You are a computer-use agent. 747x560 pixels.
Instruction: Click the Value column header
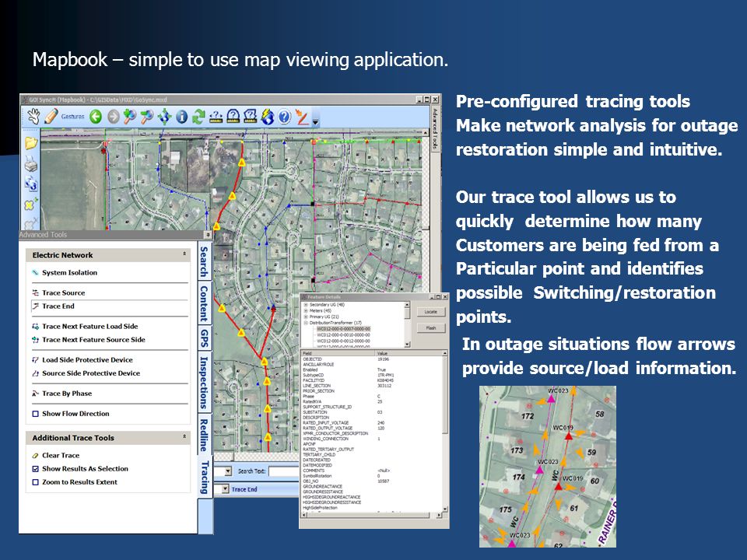pos(409,353)
